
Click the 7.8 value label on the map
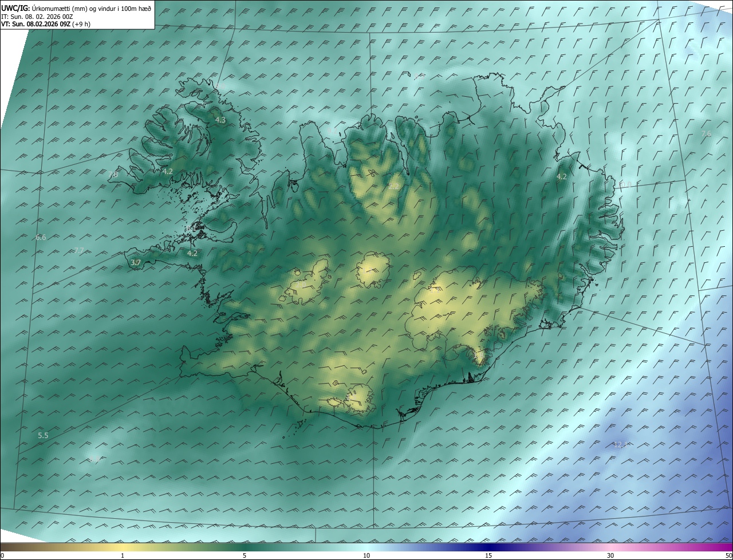point(113,173)
